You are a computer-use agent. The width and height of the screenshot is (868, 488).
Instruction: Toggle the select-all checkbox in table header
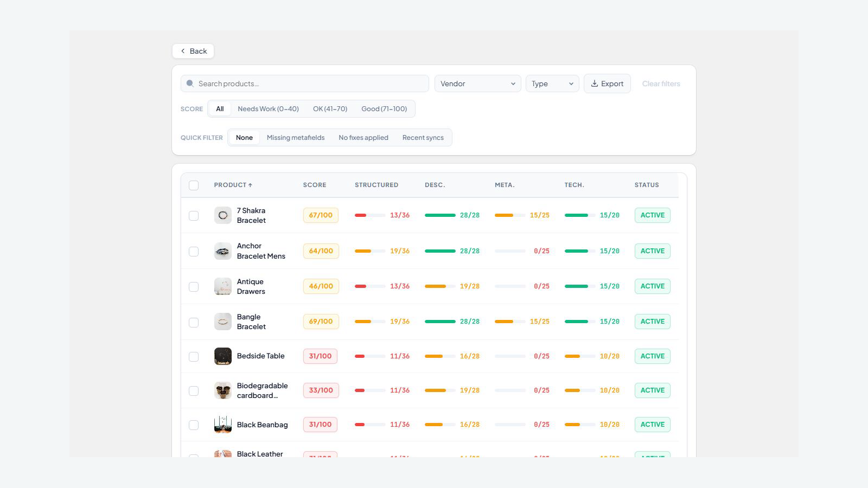[x=194, y=185]
